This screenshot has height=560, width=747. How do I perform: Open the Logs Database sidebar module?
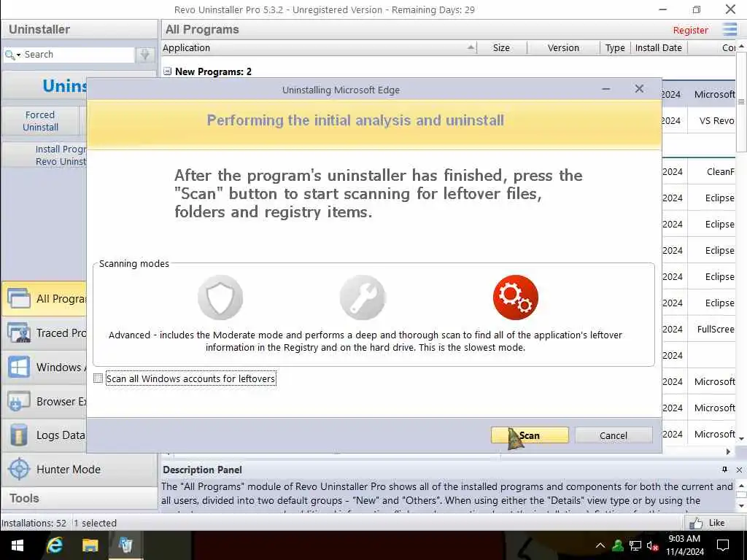[x=44, y=435]
